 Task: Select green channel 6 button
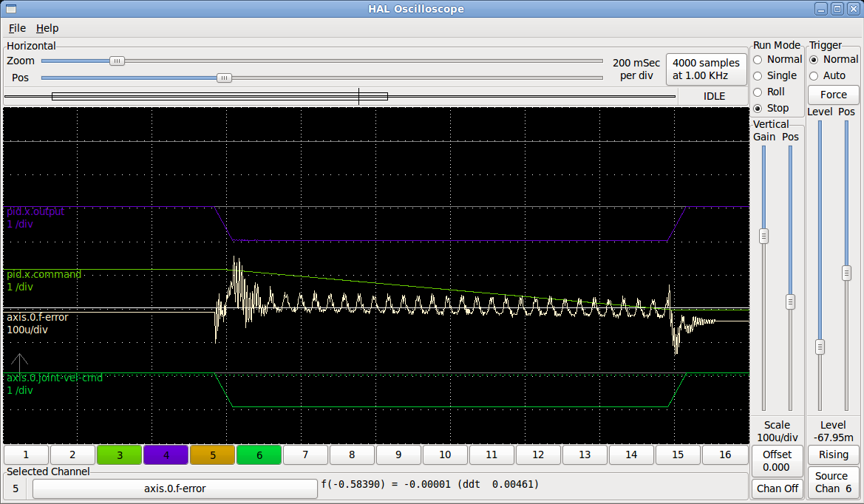tap(259, 455)
